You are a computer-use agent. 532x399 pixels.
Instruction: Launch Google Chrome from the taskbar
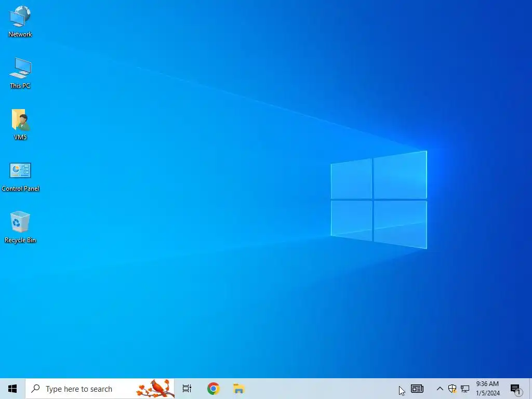click(x=214, y=389)
